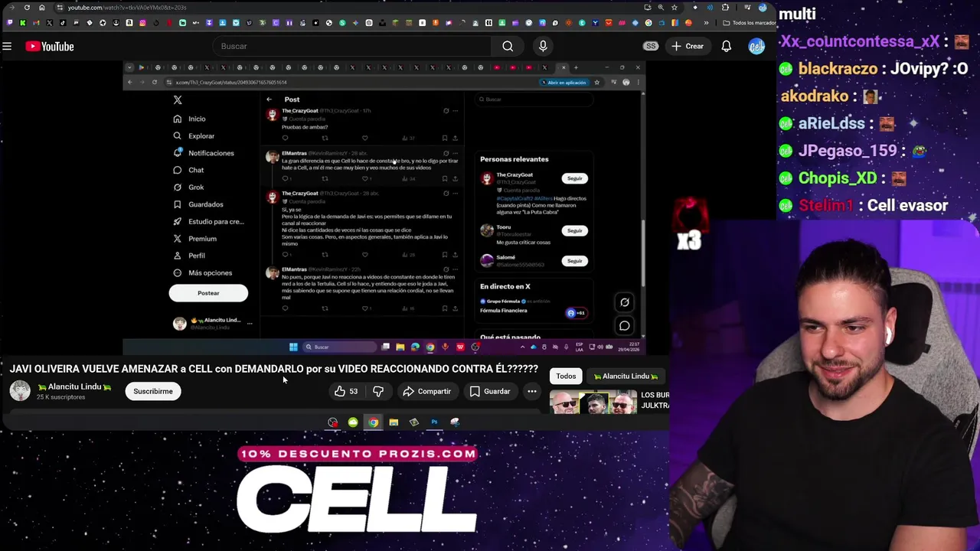Open Inicio in the X sidebar
The image size is (980, 551).
coord(190,119)
